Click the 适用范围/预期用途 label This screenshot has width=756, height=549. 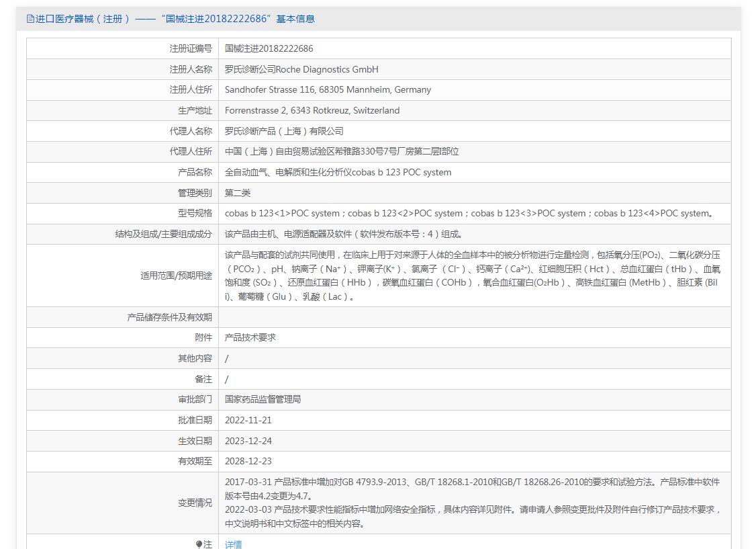point(176,276)
